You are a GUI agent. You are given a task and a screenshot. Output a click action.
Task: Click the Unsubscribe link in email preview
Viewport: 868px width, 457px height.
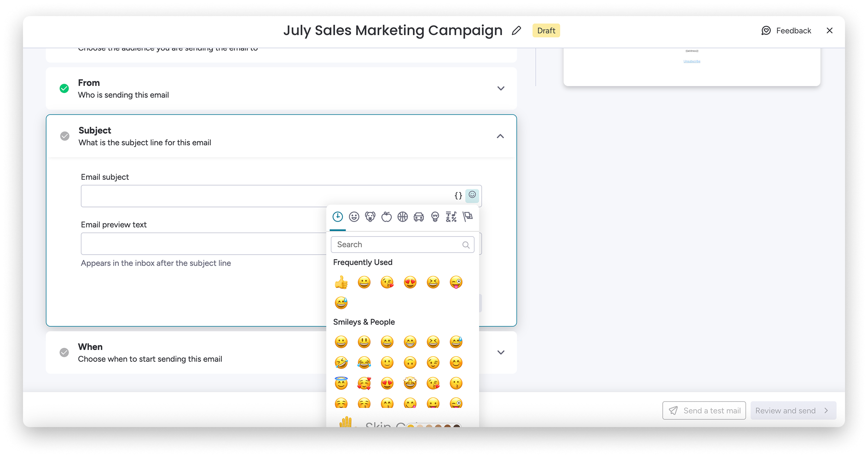pyautogui.click(x=692, y=61)
